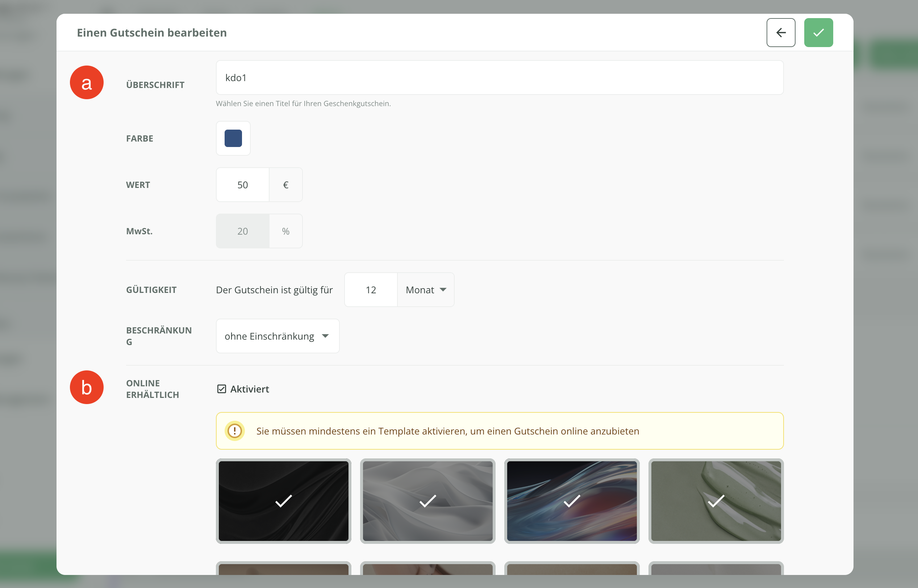Image resolution: width=918 pixels, height=588 pixels.
Task: Open the 'ohne Einschränkung' dropdown
Action: (x=278, y=336)
